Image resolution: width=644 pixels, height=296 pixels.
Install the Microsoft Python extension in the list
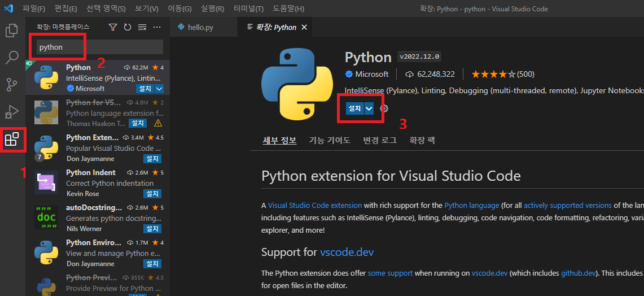pos(146,88)
